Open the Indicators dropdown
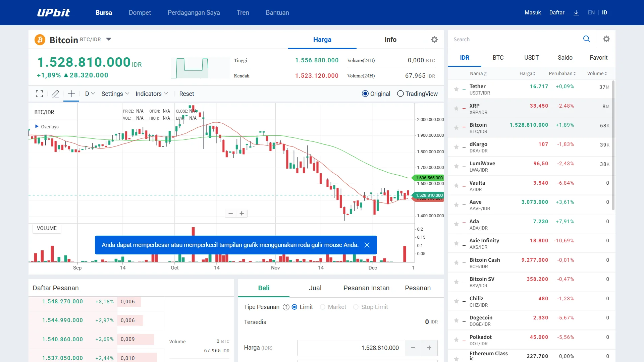Viewport: 644px width, 362px height. click(152, 94)
